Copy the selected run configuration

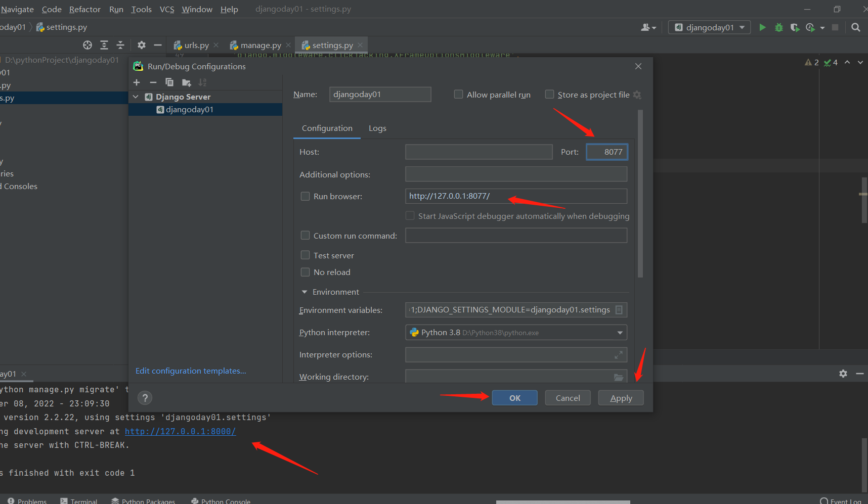tap(169, 82)
